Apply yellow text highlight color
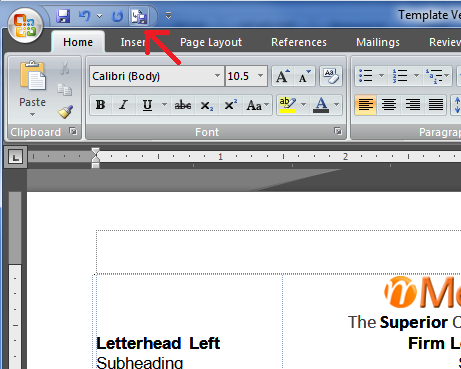This screenshot has height=369, width=461. click(288, 105)
